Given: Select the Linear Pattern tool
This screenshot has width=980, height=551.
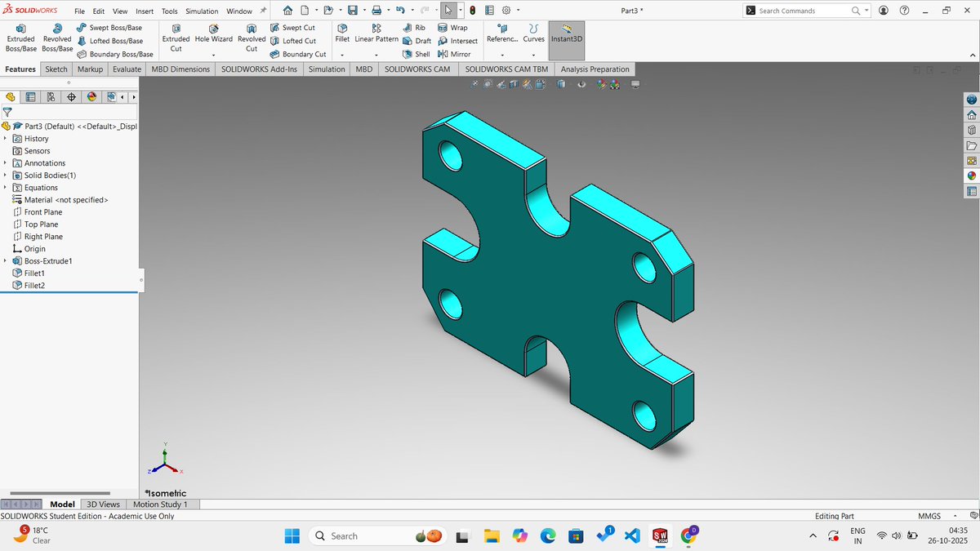Looking at the screenshot, I should coord(376,33).
